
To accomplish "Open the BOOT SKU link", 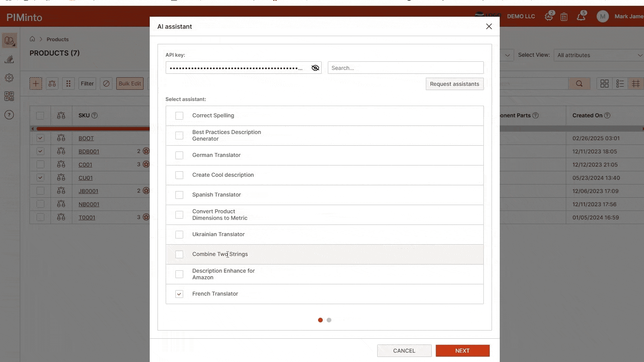I will pyautogui.click(x=86, y=138).
